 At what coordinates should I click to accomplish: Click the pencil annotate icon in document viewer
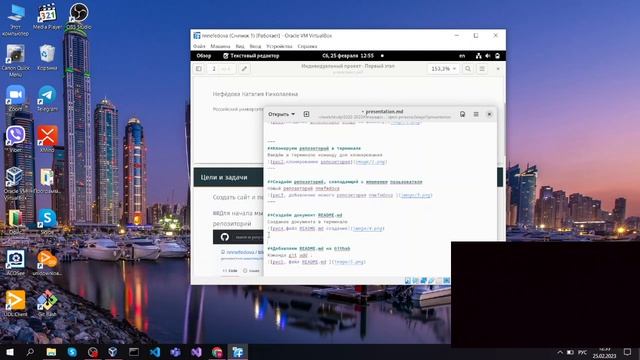[x=244, y=69]
